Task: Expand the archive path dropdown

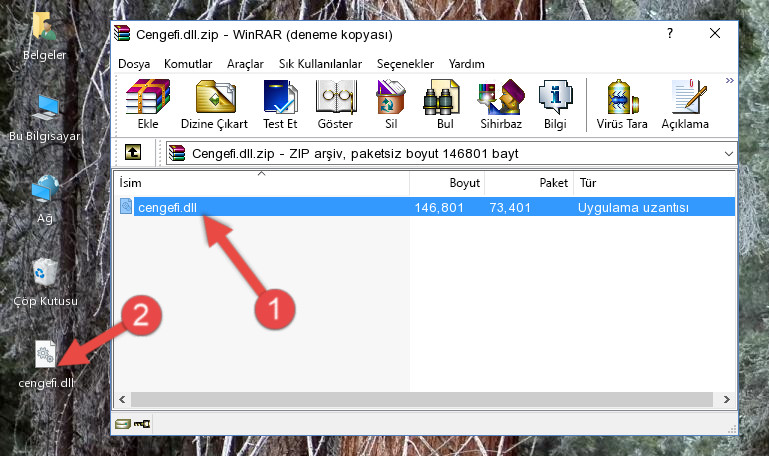Action: [729, 154]
